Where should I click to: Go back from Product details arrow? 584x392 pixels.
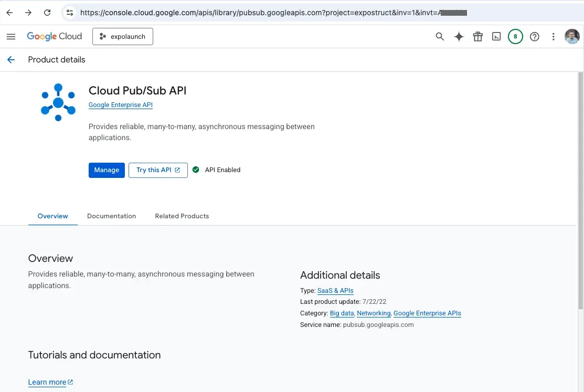pyautogui.click(x=11, y=60)
